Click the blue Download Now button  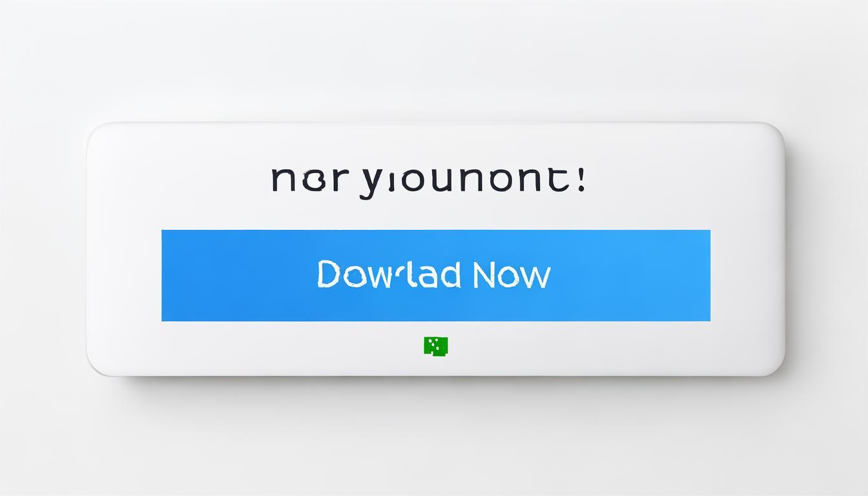[x=436, y=275]
